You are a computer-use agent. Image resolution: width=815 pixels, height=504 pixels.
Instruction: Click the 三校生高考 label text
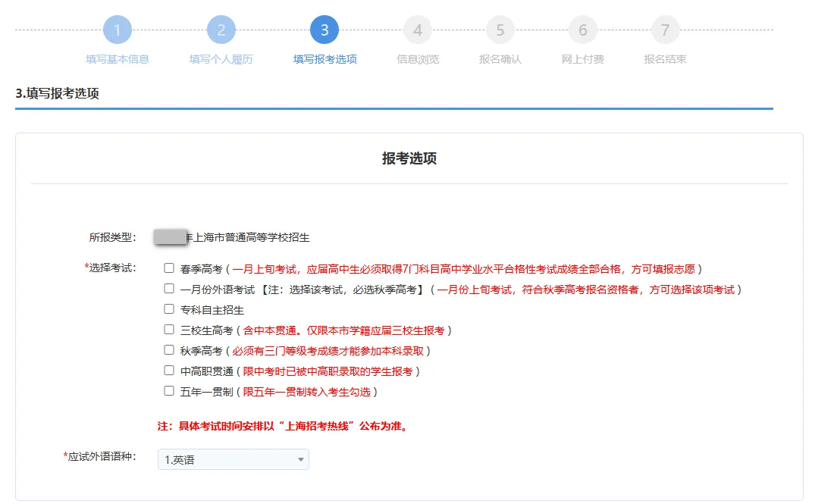coord(207,330)
